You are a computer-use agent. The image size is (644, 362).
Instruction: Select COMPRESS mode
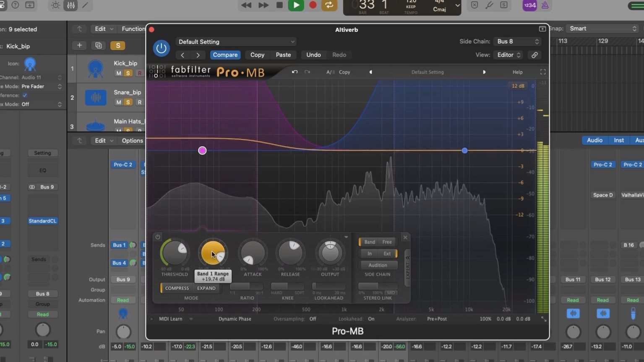[x=177, y=288]
